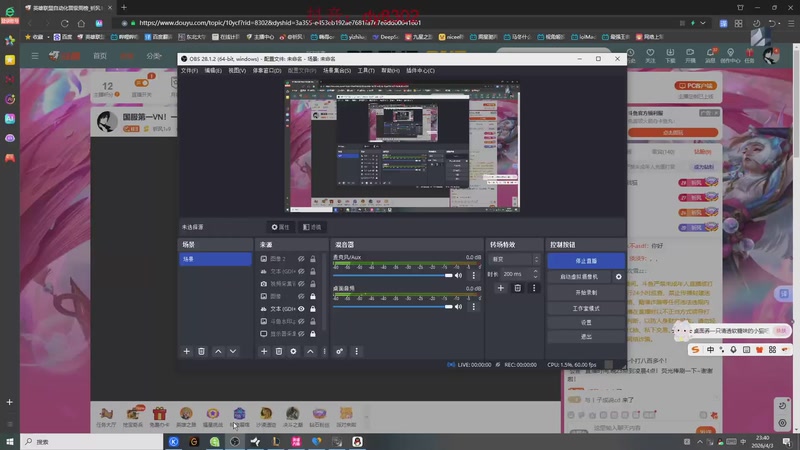Viewport: 800px width, 450px height.
Task: Increase transition duration with up stepper arrow
Action: click(535, 271)
